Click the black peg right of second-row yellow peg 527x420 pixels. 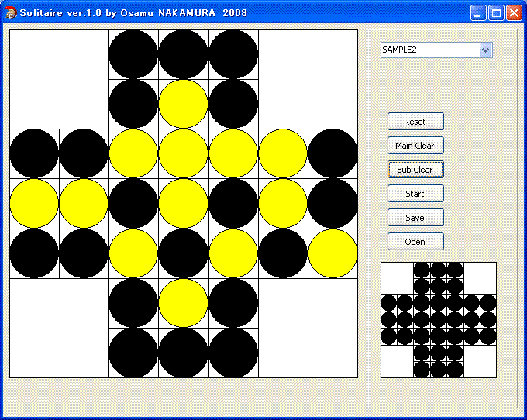point(233,104)
